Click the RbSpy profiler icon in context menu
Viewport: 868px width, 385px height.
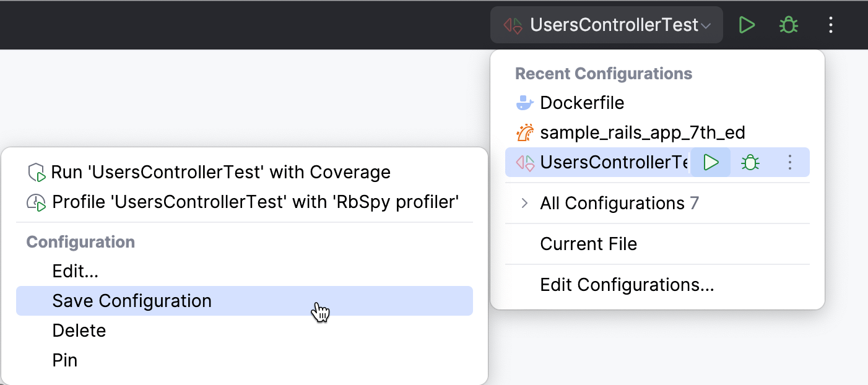[36, 202]
